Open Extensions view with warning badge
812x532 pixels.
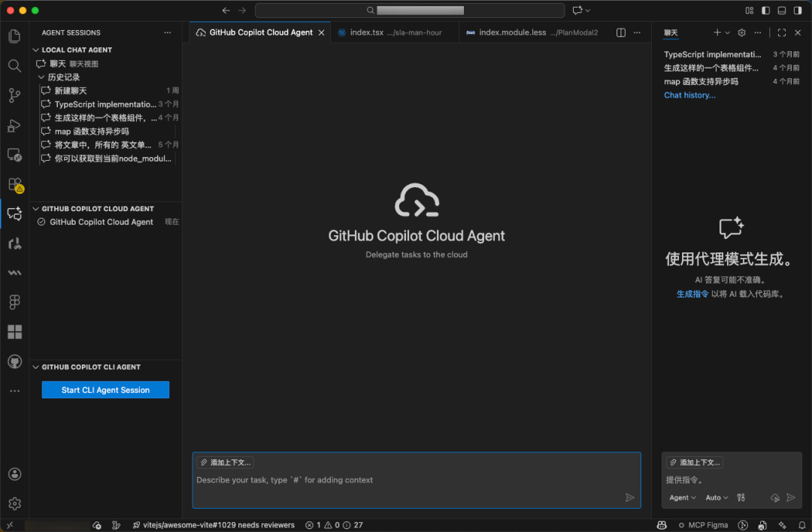(x=14, y=185)
